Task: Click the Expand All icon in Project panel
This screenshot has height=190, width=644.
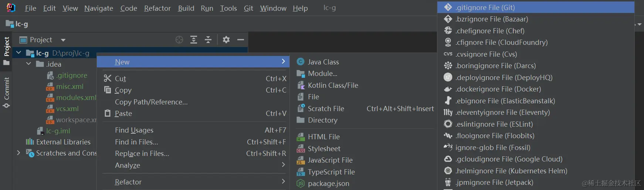Action: (194, 40)
